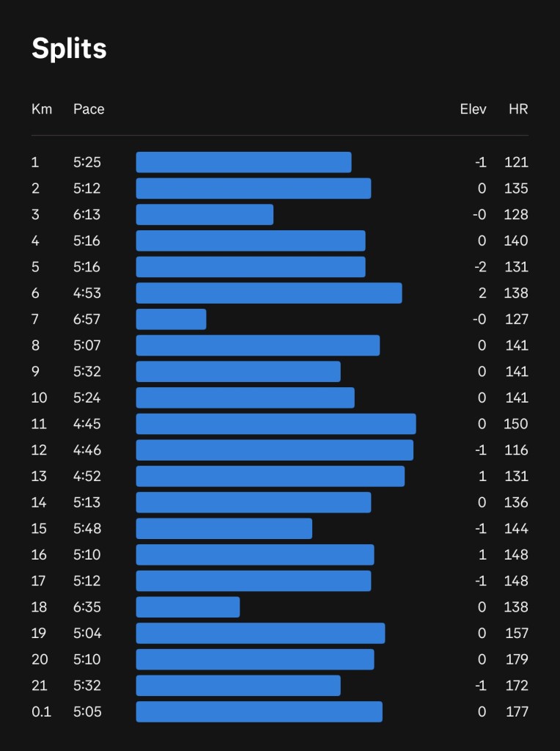Select the short pace bar for kilometer 3

pos(205,215)
